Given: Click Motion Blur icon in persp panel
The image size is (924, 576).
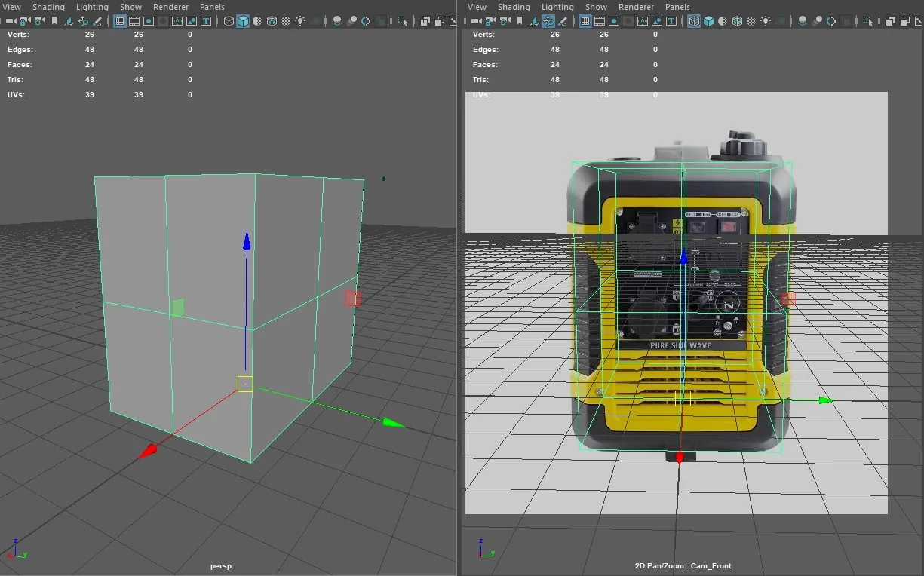Looking at the screenshot, I should pos(352,22).
